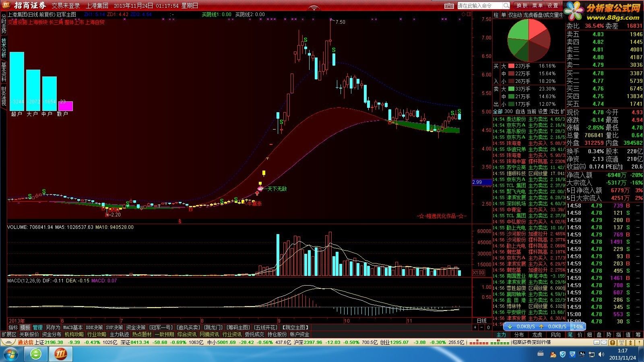The width and height of the screenshot is (644, 362).
Task: Open the 设置 settings button
Action: point(553,6)
